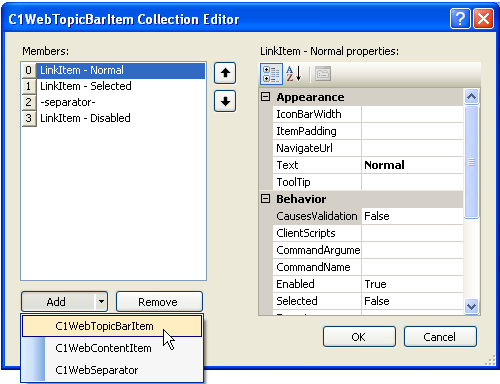This screenshot has width=500, height=384.
Task: Confirm with the OK button
Action: [x=359, y=337]
